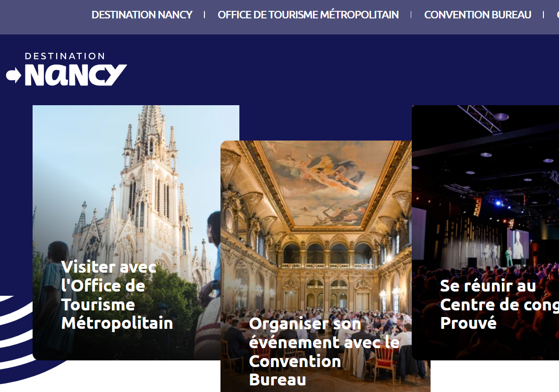
Task: Click the speaker in green suit on stage
Action: 509,257
